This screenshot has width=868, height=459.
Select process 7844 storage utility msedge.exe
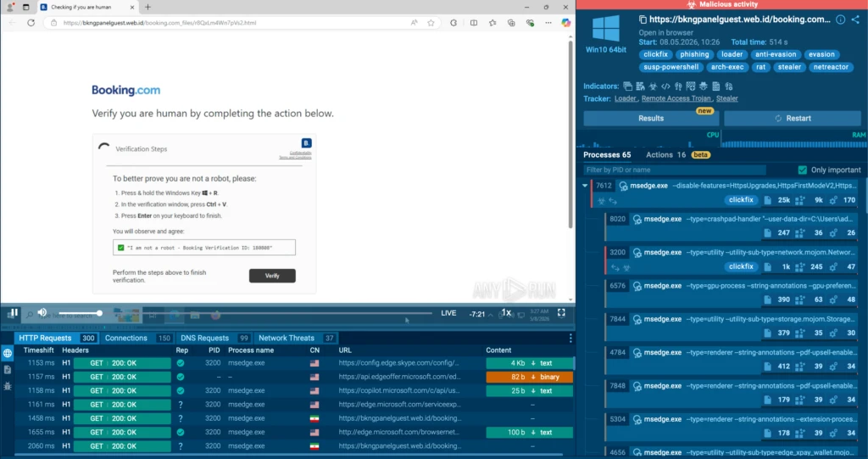click(732, 326)
